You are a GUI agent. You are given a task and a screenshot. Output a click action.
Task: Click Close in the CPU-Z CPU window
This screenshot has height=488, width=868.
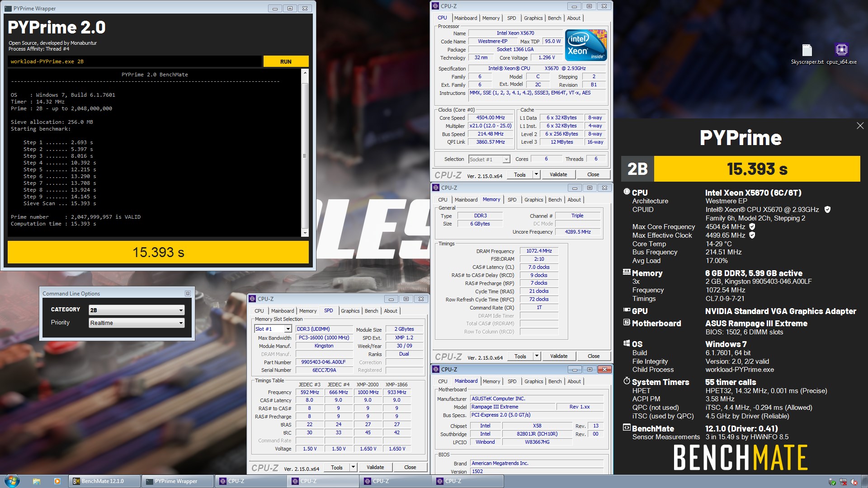pos(593,174)
